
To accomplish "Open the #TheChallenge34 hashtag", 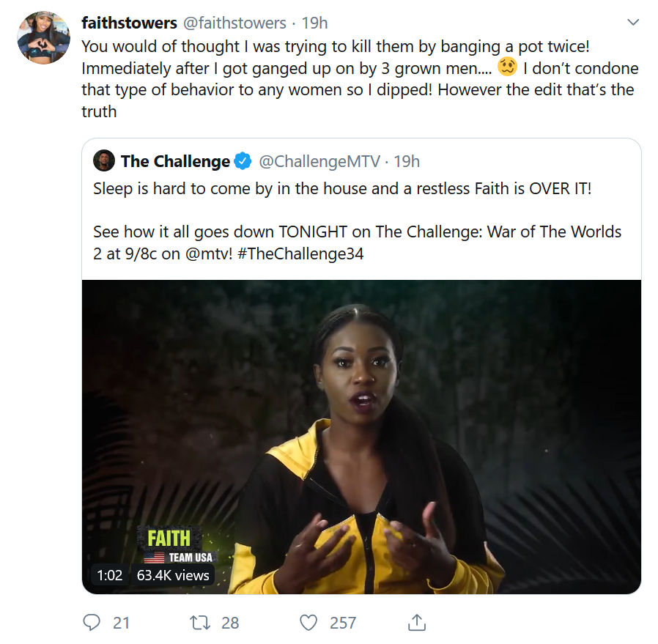I will point(300,253).
